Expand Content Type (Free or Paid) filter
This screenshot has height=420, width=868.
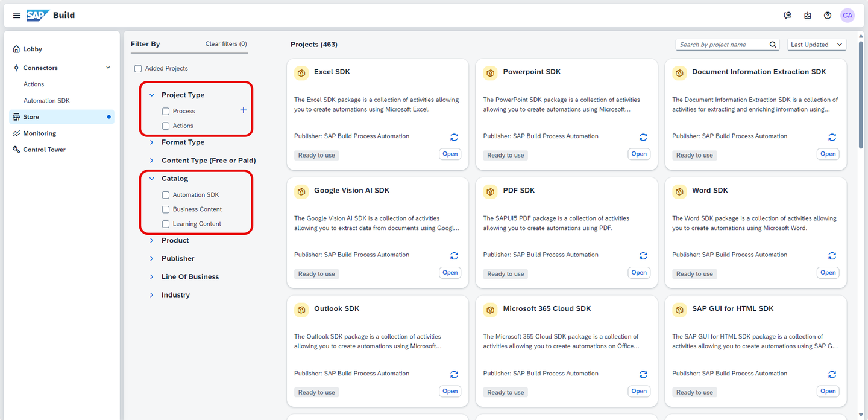click(152, 161)
